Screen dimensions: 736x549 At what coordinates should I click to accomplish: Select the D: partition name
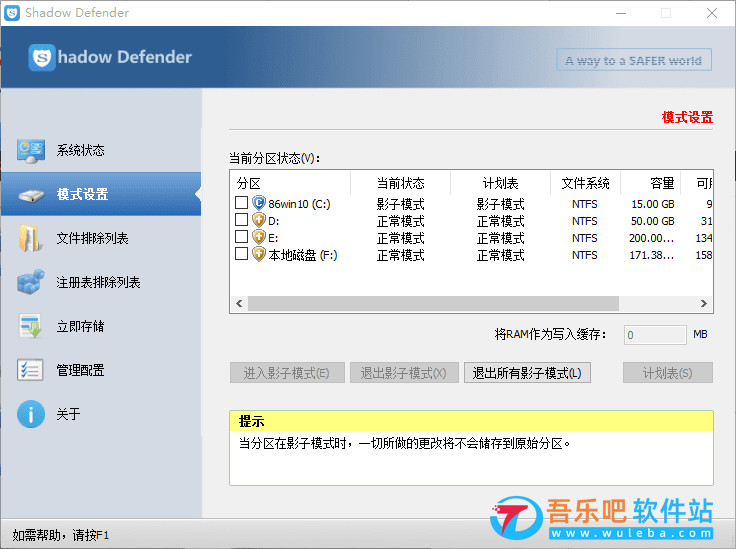pos(274,221)
